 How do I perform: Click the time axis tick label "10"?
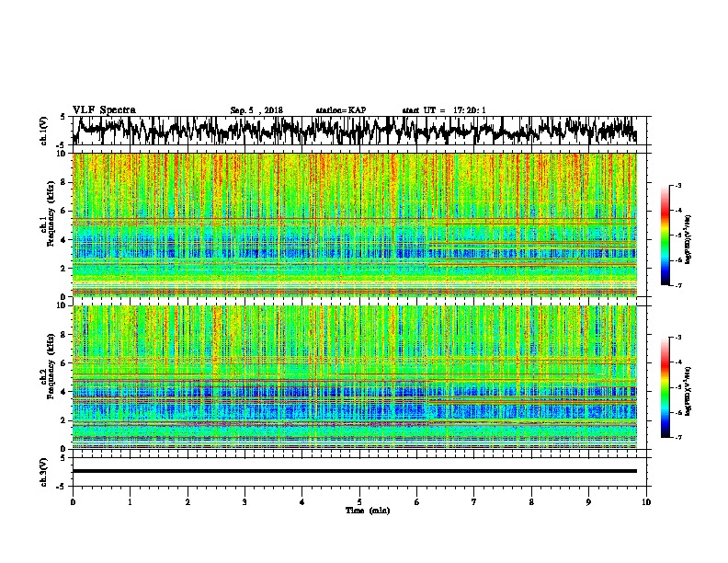pyautogui.click(x=646, y=502)
